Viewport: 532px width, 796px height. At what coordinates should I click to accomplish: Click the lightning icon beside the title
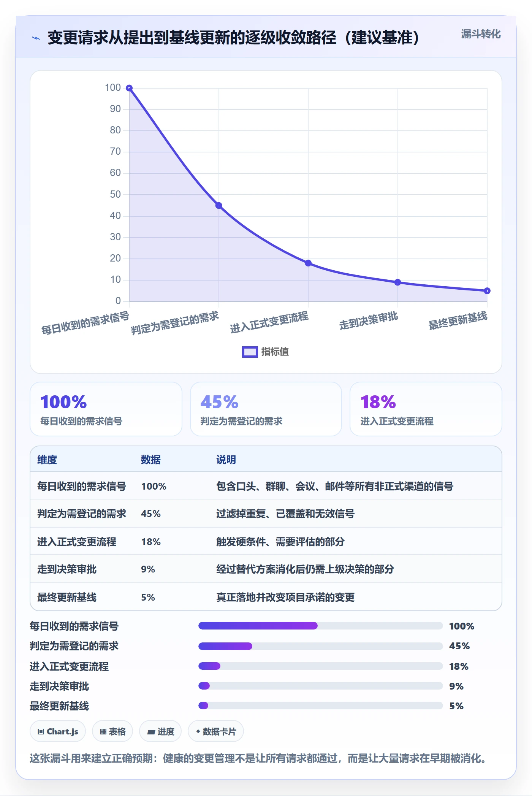[x=36, y=38]
